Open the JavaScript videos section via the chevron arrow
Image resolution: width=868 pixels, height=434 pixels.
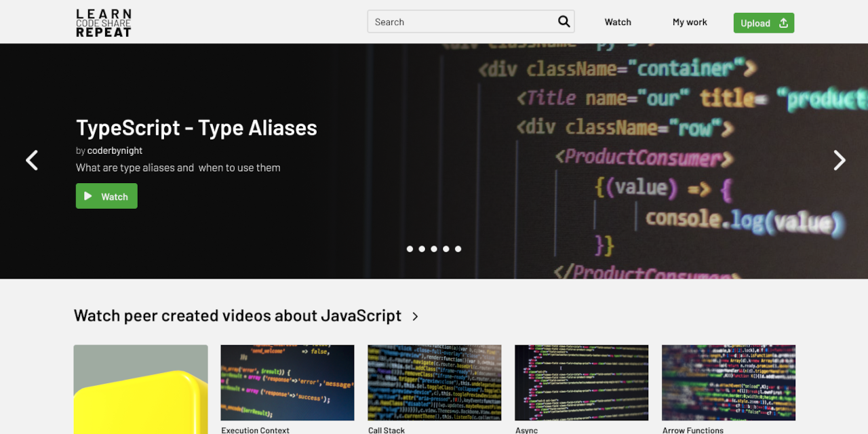pyautogui.click(x=416, y=316)
